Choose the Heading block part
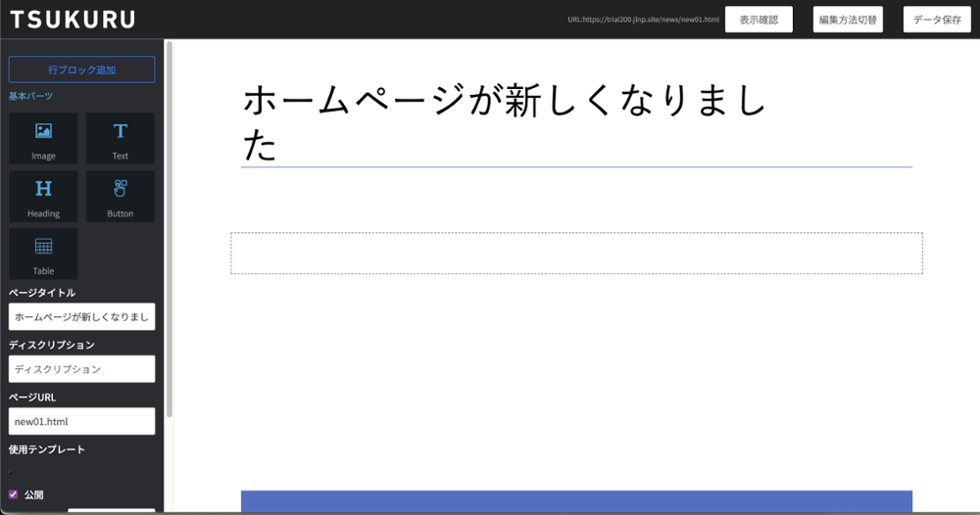 coord(43,196)
